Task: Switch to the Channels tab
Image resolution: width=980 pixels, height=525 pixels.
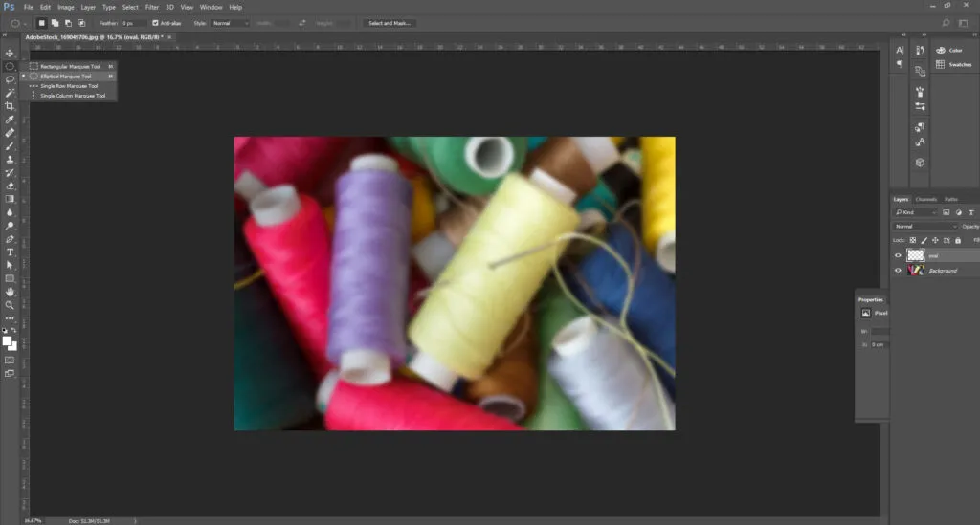Action: (x=925, y=199)
